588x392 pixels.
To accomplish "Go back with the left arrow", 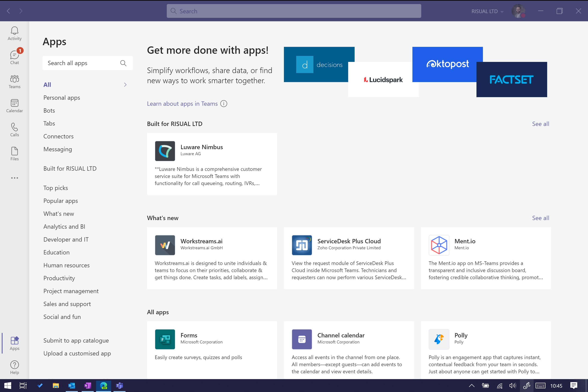I will (9, 11).
